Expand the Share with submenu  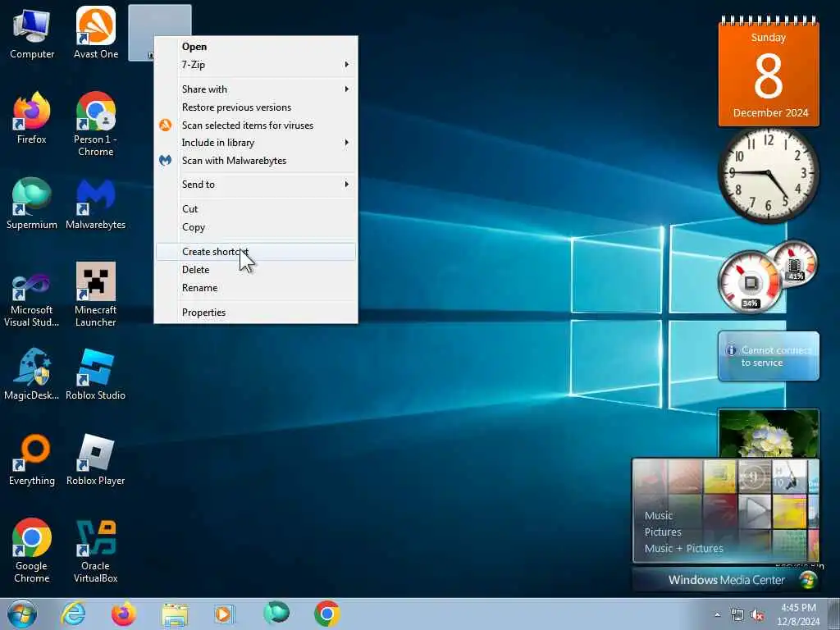click(x=256, y=89)
